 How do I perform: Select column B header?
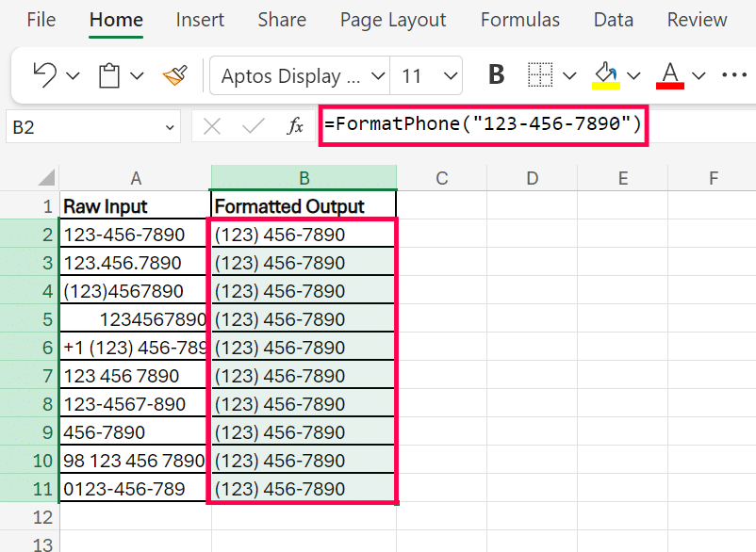point(304,178)
